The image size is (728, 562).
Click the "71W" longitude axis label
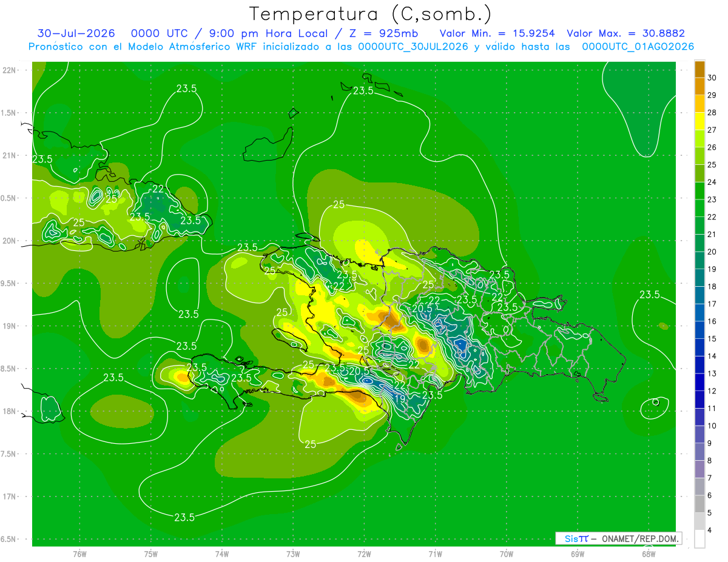pyautogui.click(x=435, y=554)
